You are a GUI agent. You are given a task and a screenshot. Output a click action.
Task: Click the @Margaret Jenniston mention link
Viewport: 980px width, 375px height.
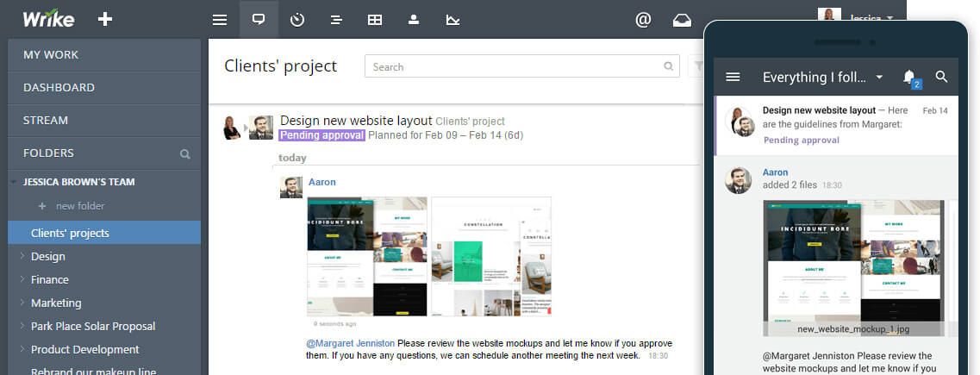tap(351, 343)
